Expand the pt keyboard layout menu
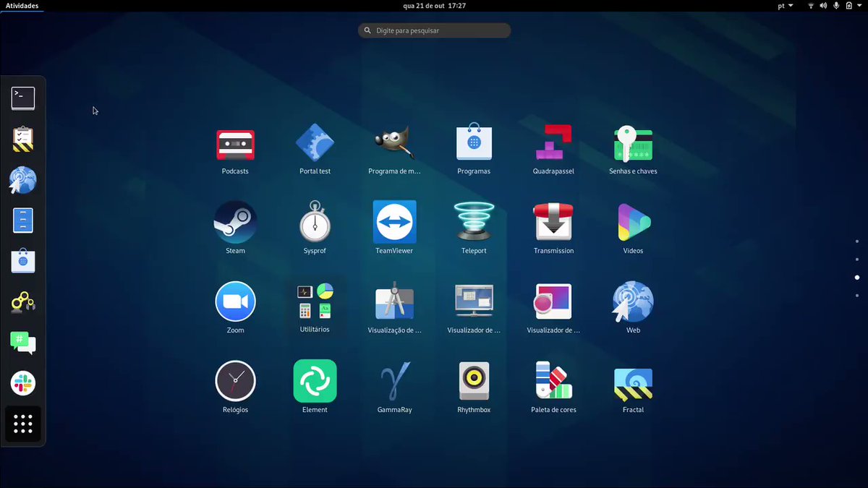 point(786,6)
